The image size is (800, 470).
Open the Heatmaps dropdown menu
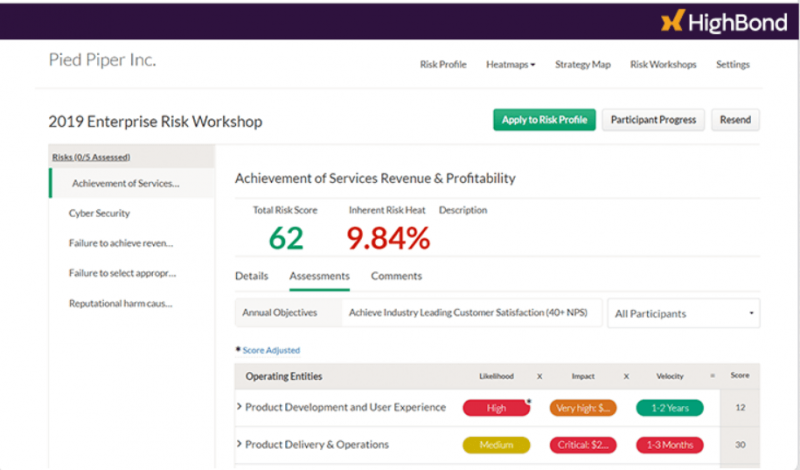tap(510, 64)
